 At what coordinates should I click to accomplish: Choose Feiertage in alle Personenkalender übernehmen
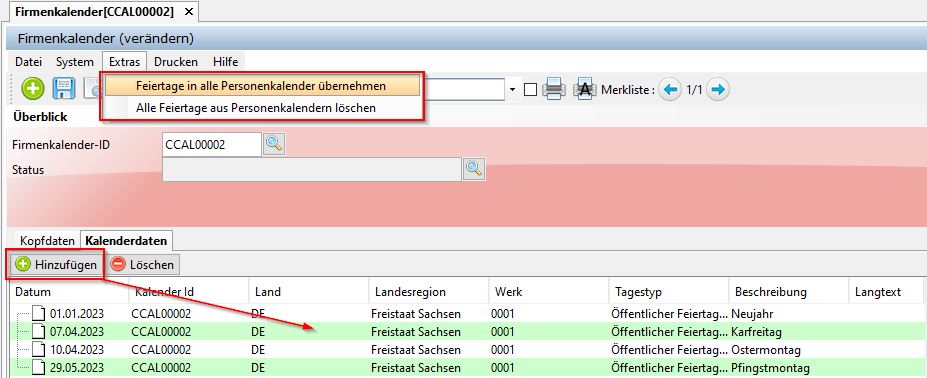(x=262, y=86)
